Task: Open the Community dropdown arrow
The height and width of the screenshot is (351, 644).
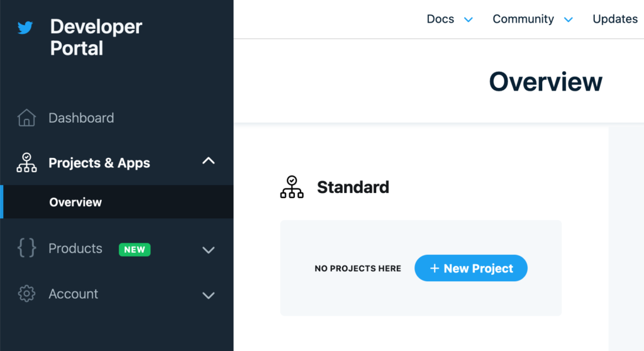Action: (569, 19)
